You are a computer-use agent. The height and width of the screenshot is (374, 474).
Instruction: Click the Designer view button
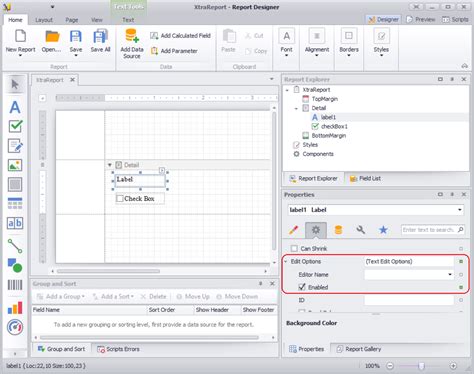(383, 19)
